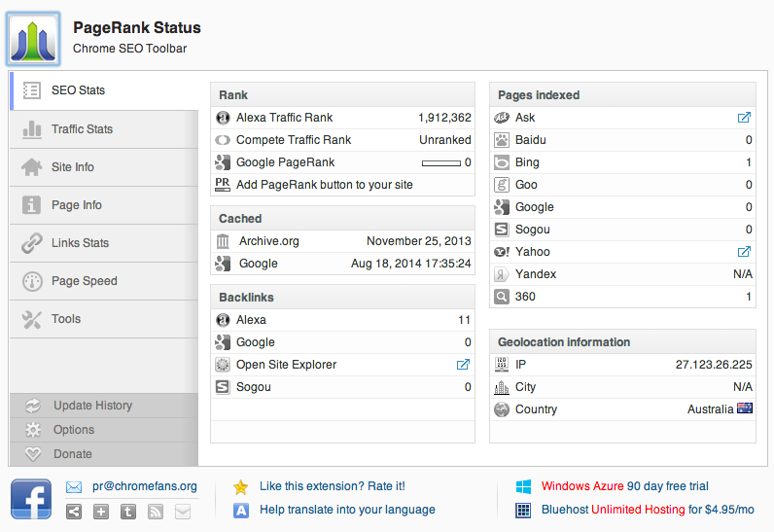Open Open Site Explorer external link icon
The image size is (774, 532).
463,365
